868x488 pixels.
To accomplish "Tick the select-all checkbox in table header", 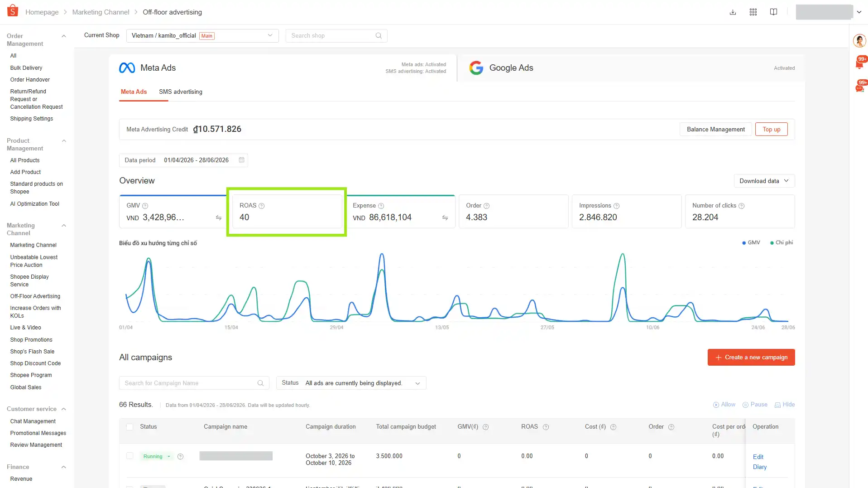I will pos(130,427).
